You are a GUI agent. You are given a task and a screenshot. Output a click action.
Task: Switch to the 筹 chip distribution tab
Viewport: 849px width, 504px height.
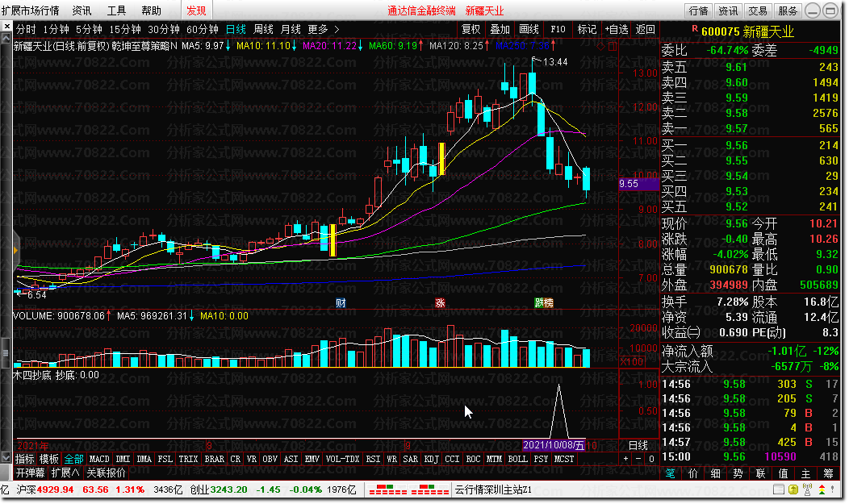pyautogui.click(x=829, y=473)
